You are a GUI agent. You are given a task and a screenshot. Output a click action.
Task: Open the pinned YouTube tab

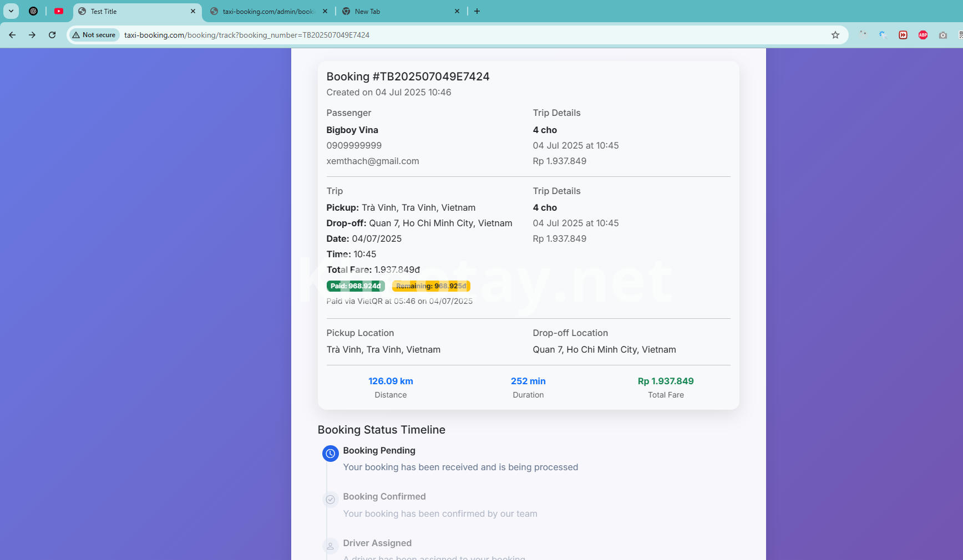(59, 11)
